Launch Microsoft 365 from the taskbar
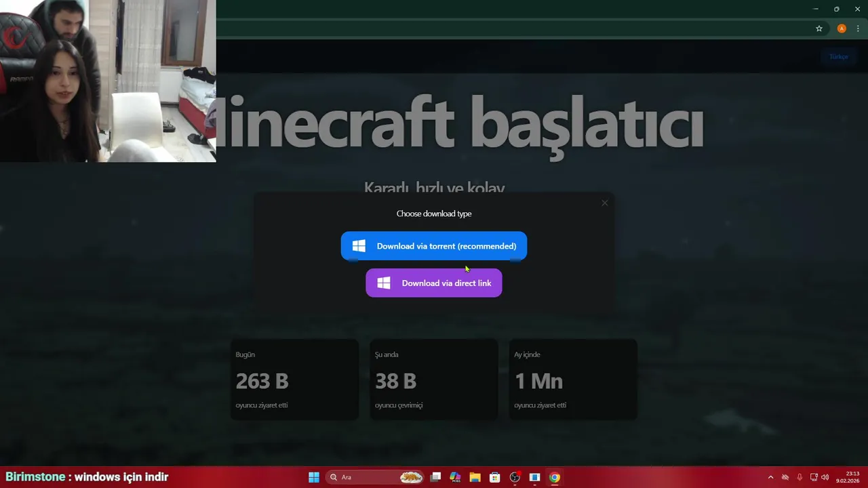The width and height of the screenshot is (868, 488). (455, 477)
